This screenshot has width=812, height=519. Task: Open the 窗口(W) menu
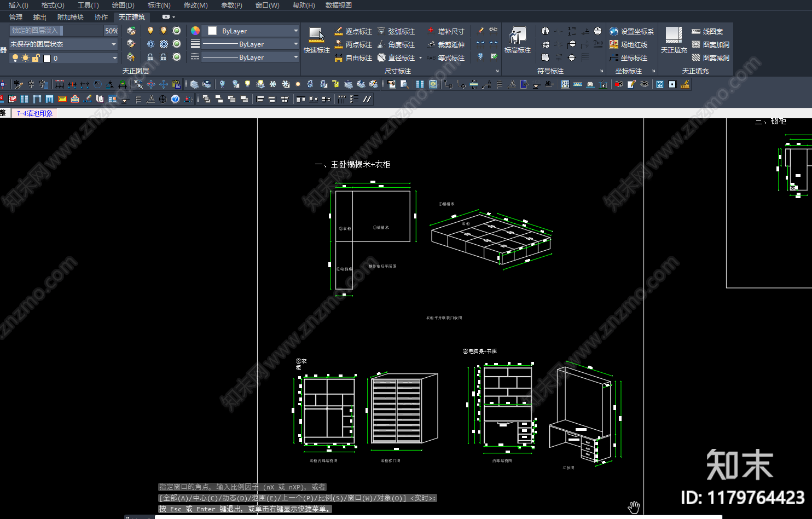[267, 5]
